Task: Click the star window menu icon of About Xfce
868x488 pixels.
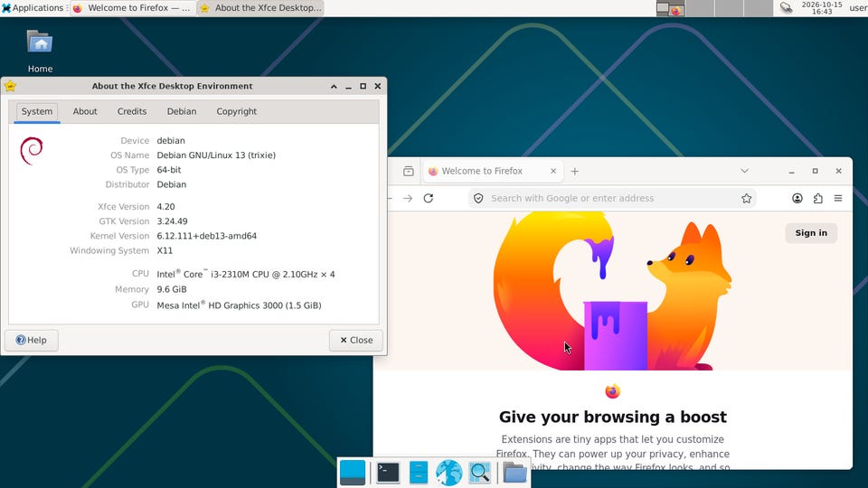Action: click(x=10, y=86)
